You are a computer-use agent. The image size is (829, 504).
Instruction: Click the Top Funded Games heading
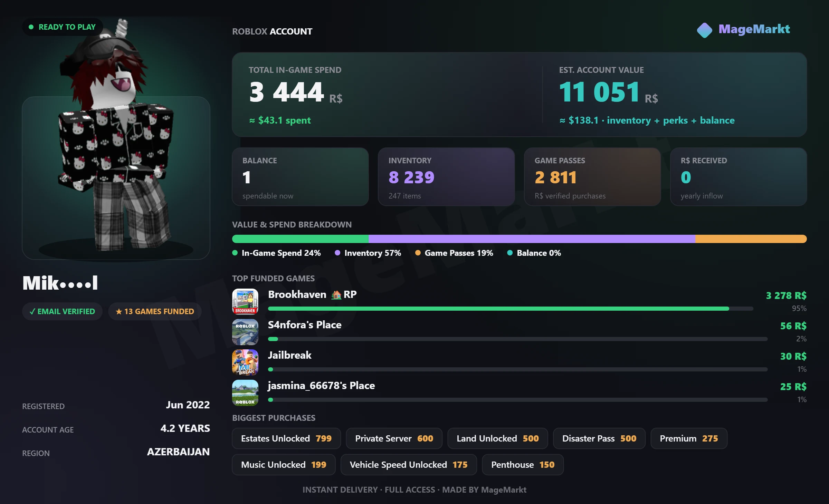[x=274, y=278]
